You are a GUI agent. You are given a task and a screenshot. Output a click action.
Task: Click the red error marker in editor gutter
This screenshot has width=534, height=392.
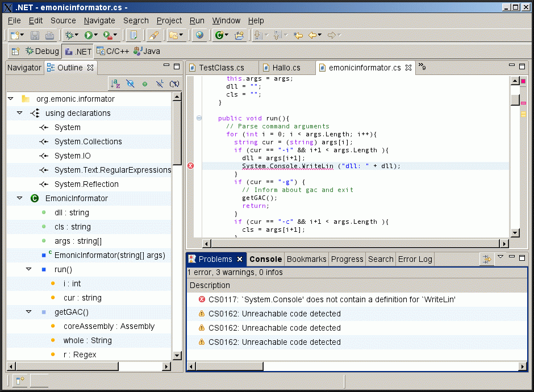point(190,166)
